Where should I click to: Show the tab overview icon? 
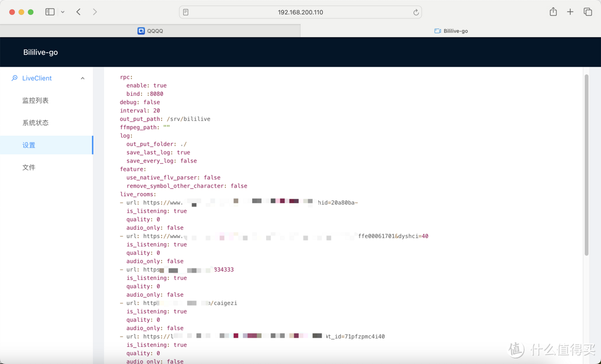[x=588, y=12]
